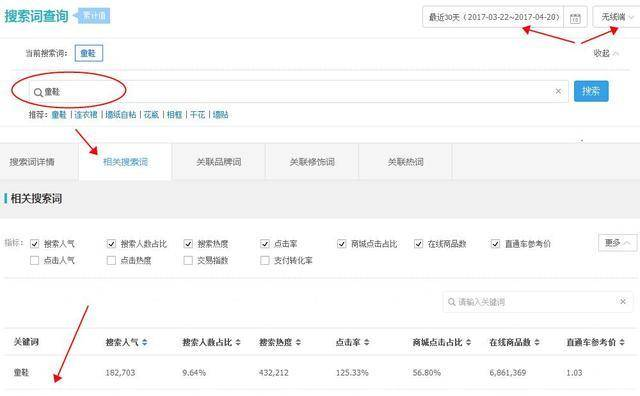Click the blue 搜索 button
Screen dimensions: 640x396
(x=591, y=91)
